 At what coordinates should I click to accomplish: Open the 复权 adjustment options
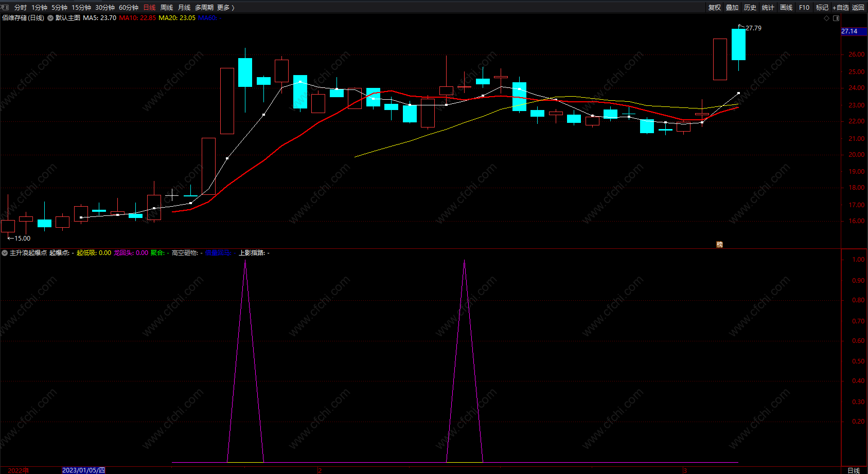click(x=715, y=7)
